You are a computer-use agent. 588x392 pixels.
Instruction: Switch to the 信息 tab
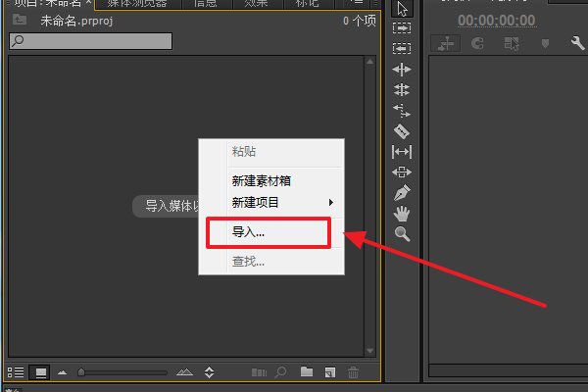[205, 4]
